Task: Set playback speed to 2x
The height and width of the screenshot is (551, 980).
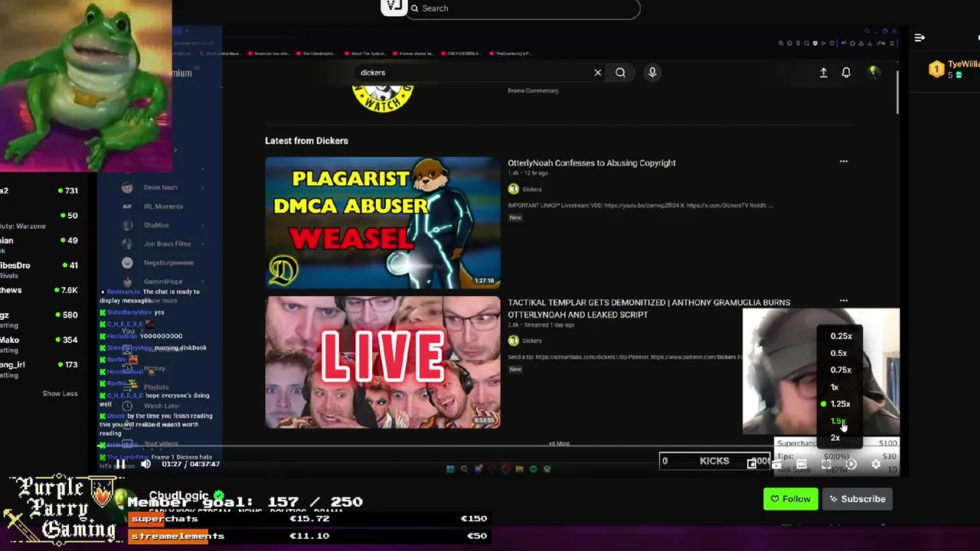Action: pos(835,438)
